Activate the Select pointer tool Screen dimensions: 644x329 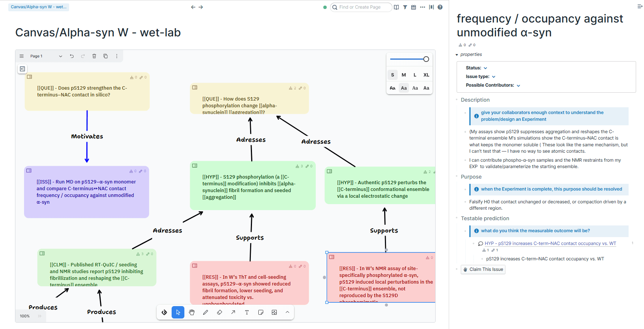click(x=178, y=312)
